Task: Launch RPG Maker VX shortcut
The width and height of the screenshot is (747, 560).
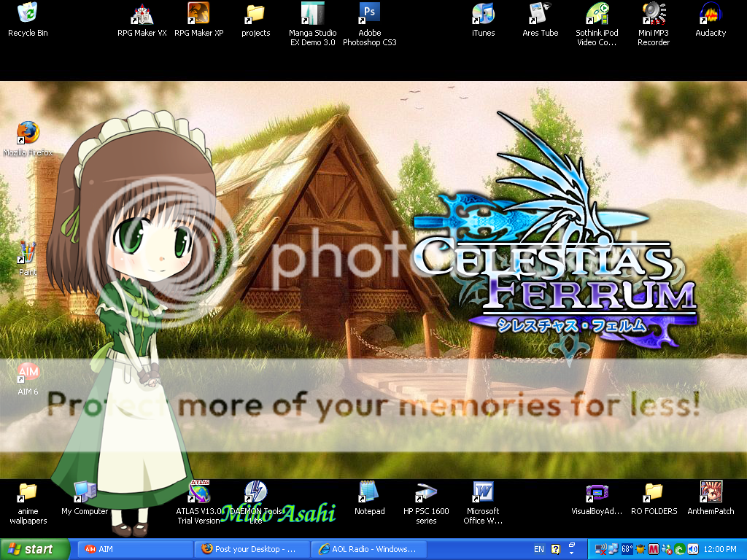Action: 142,14
